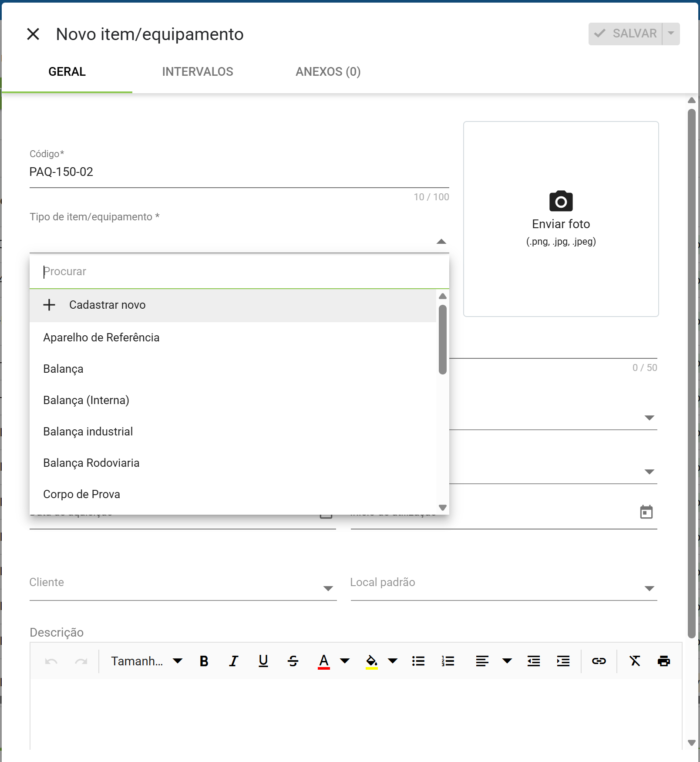Insert a bulleted list
The image size is (700, 762).
tap(418, 661)
